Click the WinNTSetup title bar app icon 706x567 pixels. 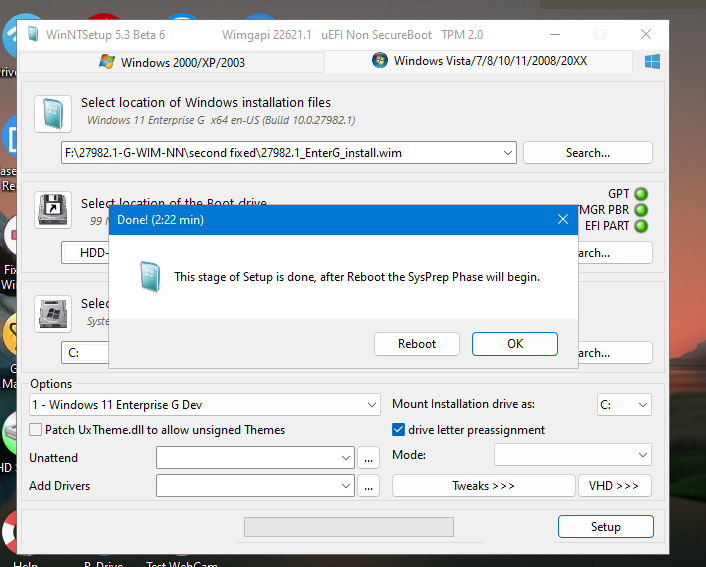point(33,34)
